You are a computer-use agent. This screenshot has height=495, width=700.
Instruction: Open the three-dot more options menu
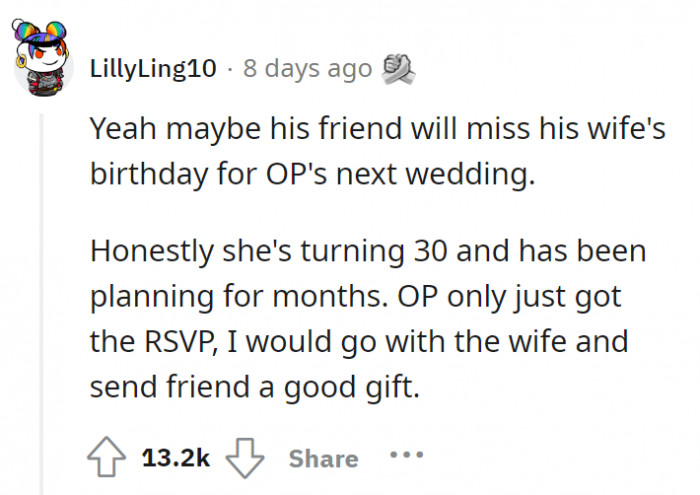pyautogui.click(x=407, y=456)
